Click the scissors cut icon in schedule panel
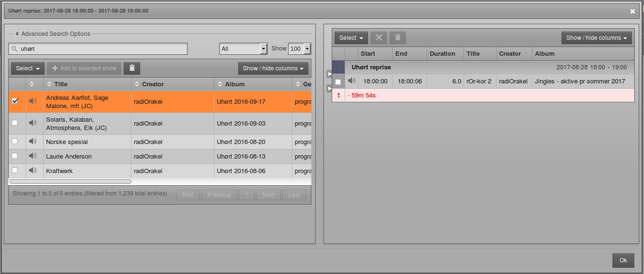 pos(379,38)
